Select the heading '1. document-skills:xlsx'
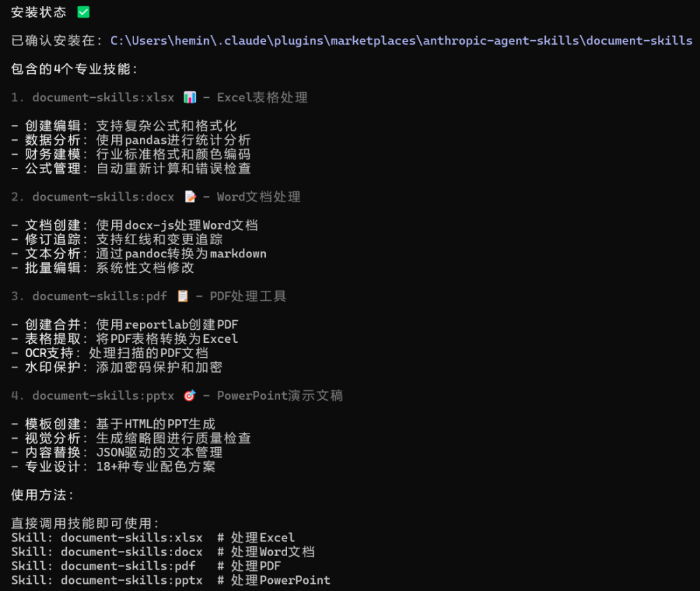The width and height of the screenshot is (700, 591). (x=93, y=97)
